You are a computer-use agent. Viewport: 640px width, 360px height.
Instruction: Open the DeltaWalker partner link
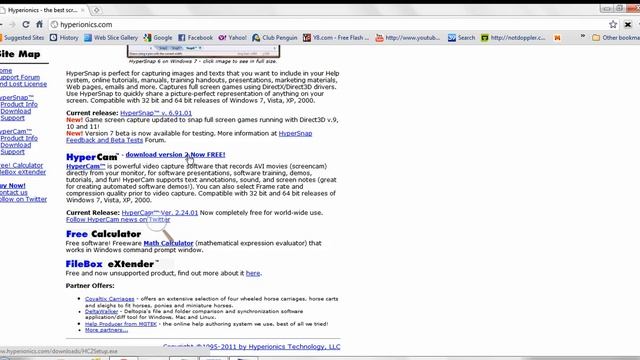pyautogui.click(x=101, y=311)
